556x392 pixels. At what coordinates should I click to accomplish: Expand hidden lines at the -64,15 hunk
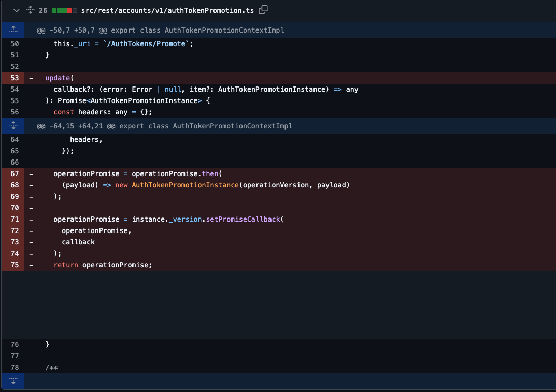[13, 126]
